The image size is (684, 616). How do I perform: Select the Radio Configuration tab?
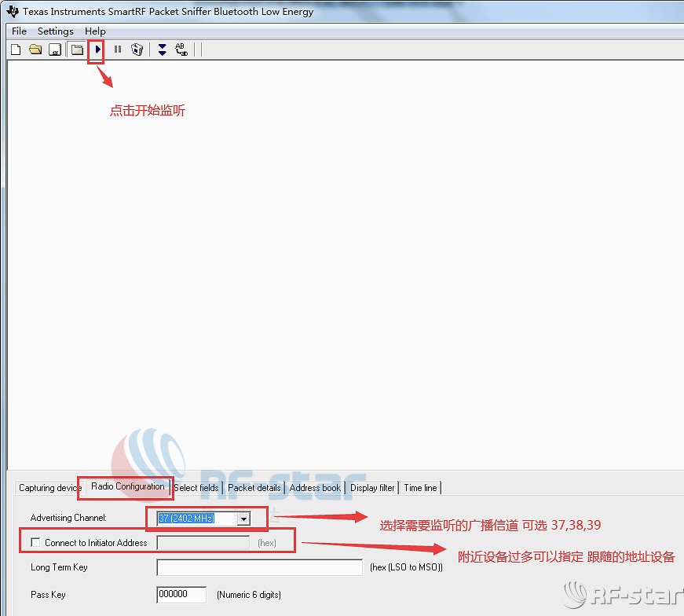tap(128, 486)
